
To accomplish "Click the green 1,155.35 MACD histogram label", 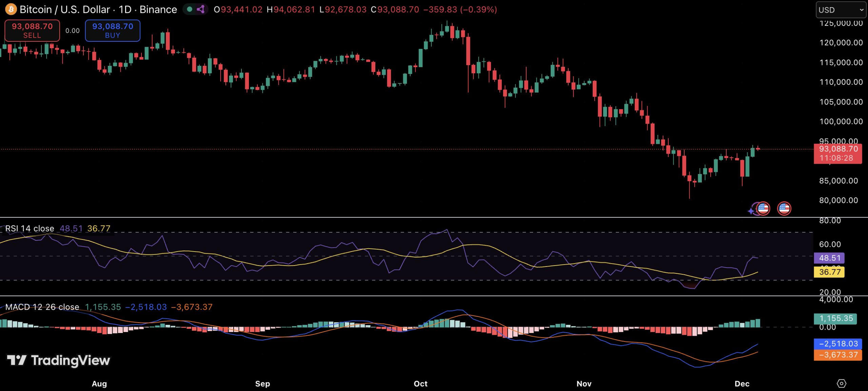I will 835,318.
